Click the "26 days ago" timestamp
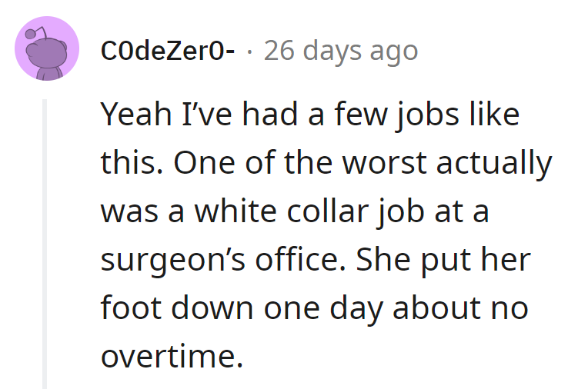The height and width of the screenshot is (389, 588). tap(341, 52)
